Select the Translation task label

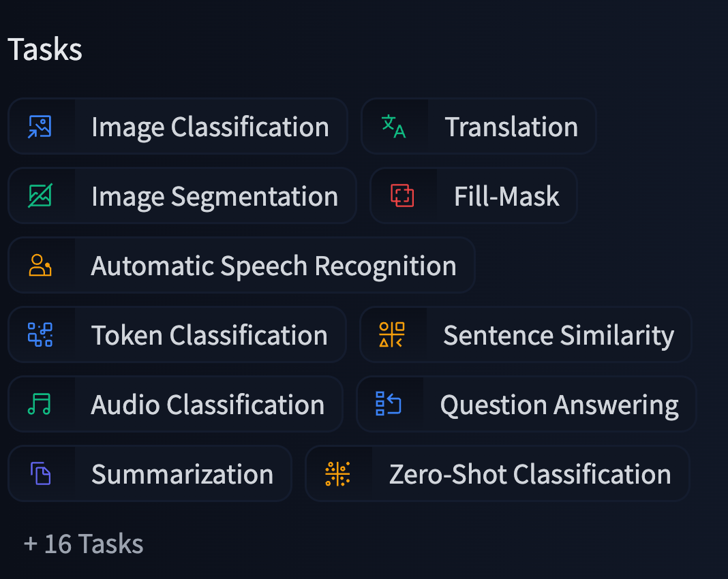click(x=511, y=127)
